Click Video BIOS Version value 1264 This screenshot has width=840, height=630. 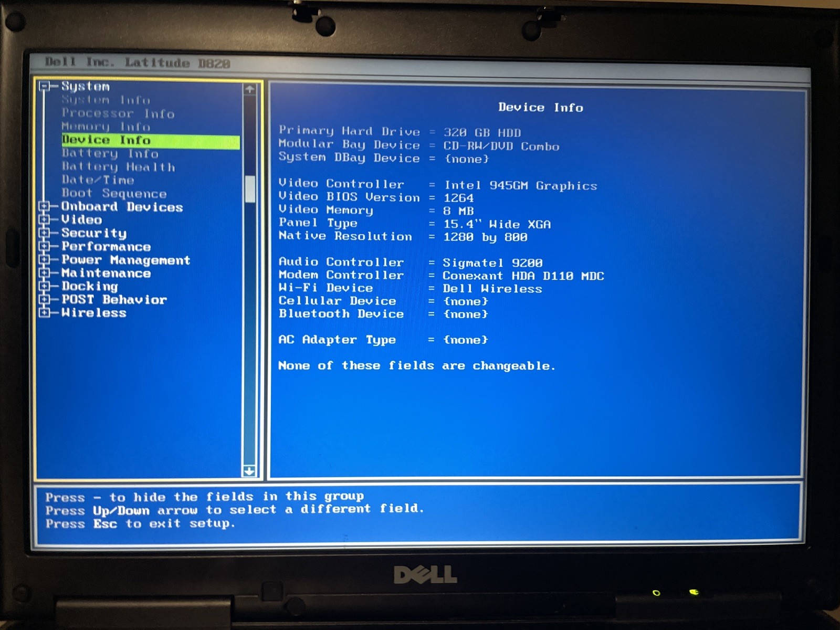coord(459,198)
